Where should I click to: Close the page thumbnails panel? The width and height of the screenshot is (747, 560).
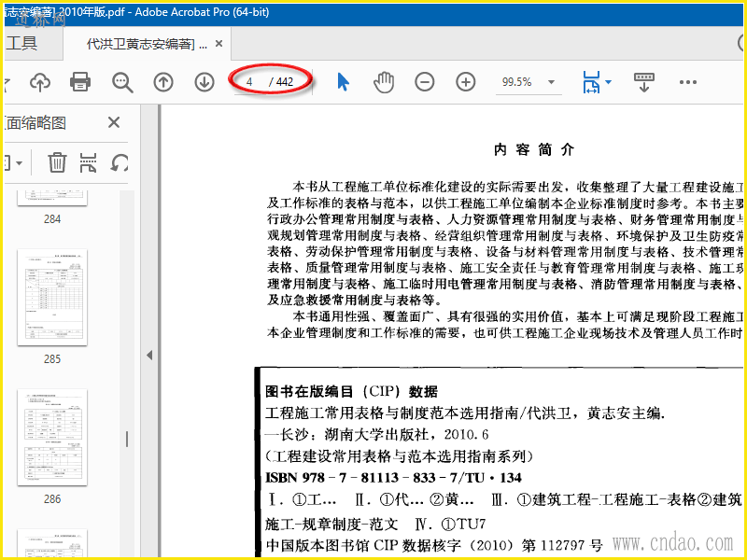[x=114, y=123]
